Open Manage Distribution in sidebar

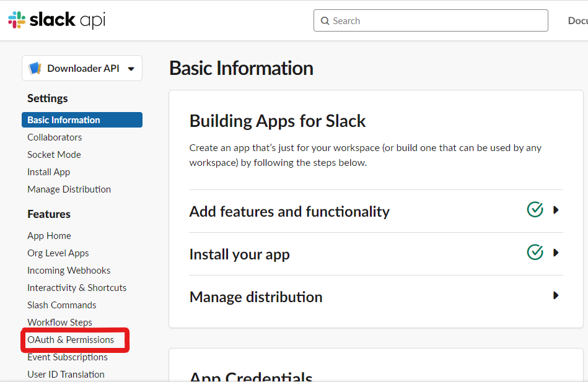coord(69,189)
